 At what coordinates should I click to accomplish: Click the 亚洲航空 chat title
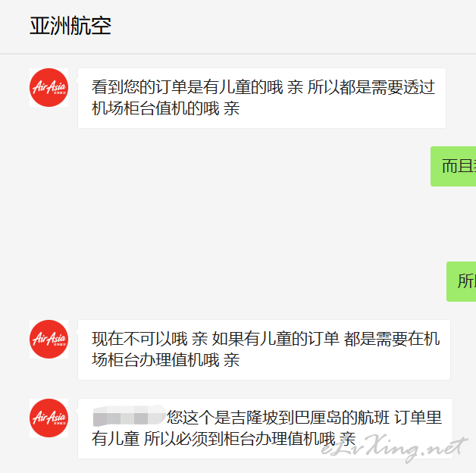[x=70, y=26]
